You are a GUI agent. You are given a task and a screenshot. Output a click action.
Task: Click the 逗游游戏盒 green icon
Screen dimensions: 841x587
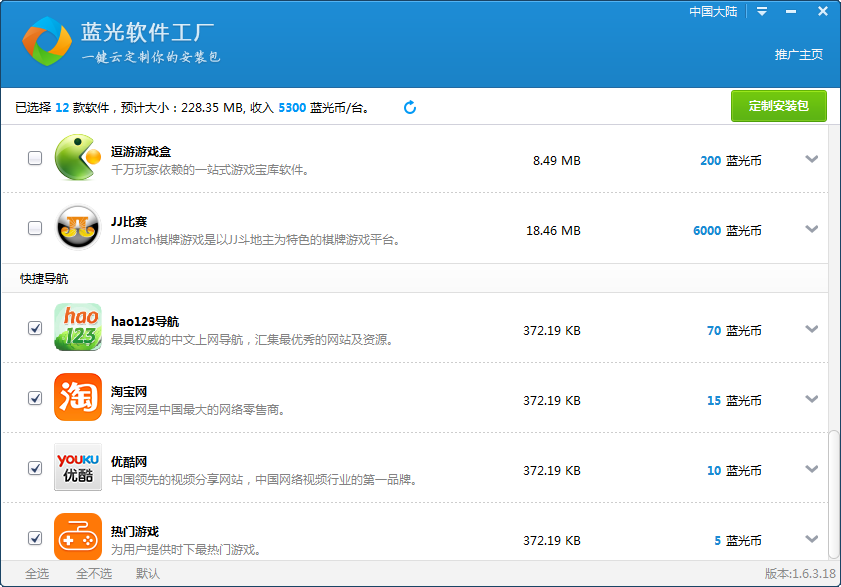click(x=77, y=158)
